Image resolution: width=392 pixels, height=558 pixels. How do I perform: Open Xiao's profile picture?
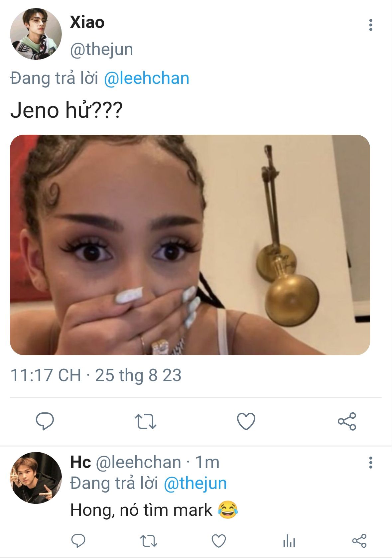[36, 34]
